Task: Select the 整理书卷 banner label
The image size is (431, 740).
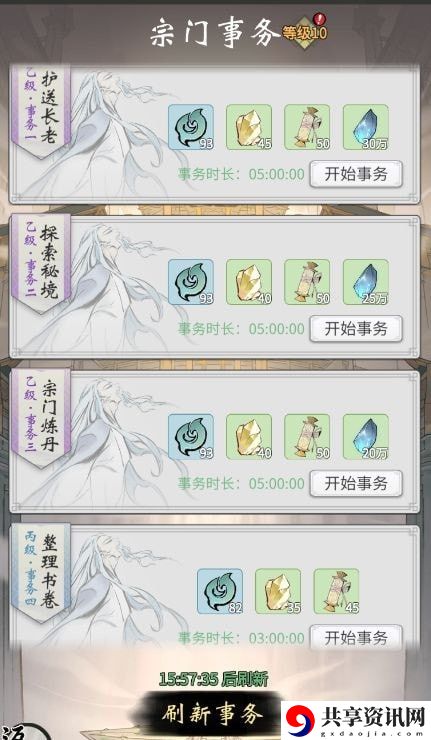Action: point(41,572)
